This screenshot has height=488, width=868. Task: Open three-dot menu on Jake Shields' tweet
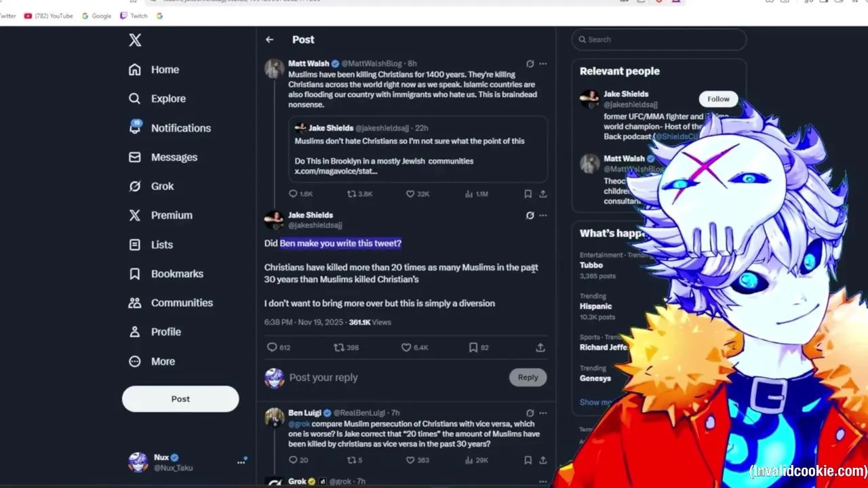pos(542,216)
